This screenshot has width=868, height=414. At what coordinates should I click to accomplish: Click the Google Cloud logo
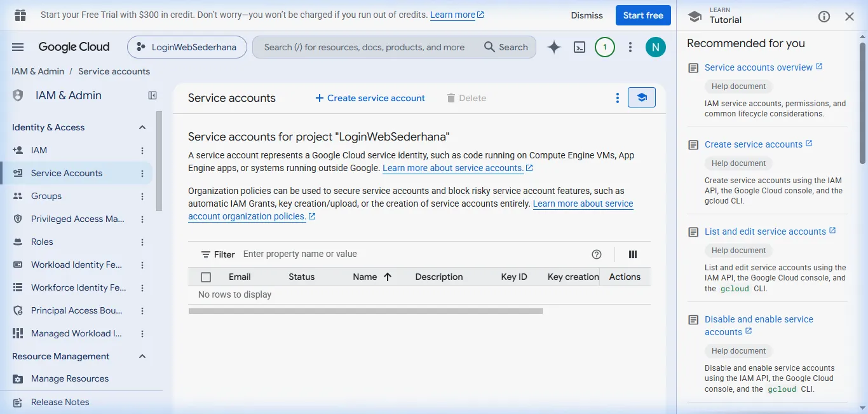tap(74, 47)
